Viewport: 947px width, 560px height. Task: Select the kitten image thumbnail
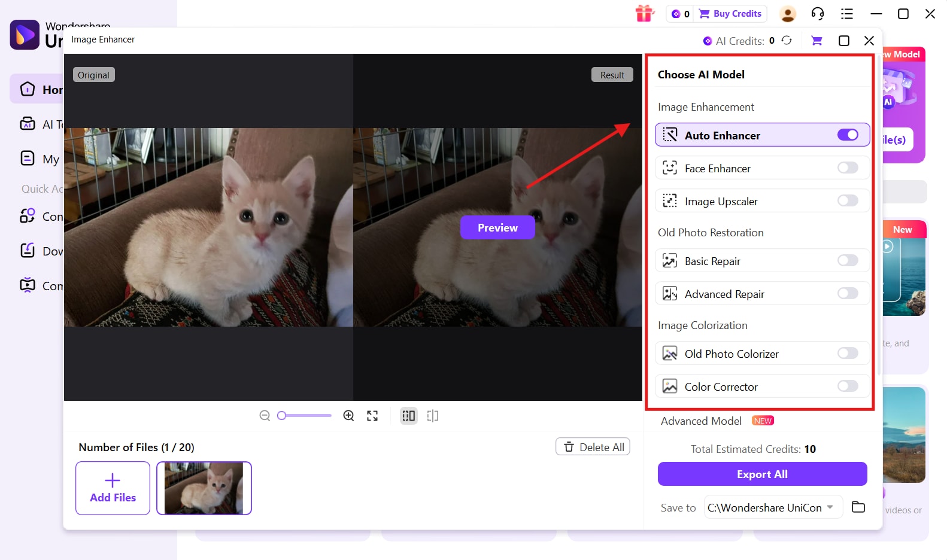[x=204, y=488]
